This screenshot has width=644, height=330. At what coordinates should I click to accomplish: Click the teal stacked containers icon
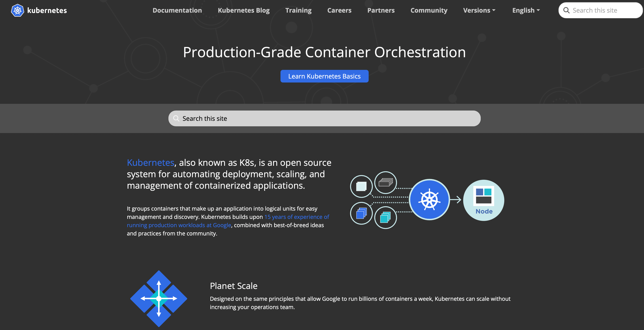click(385, 217)
